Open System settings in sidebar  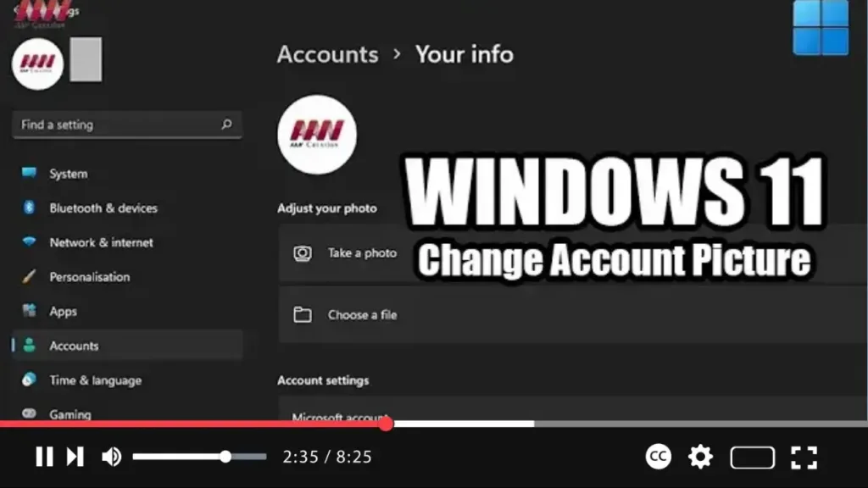[68, 174]
